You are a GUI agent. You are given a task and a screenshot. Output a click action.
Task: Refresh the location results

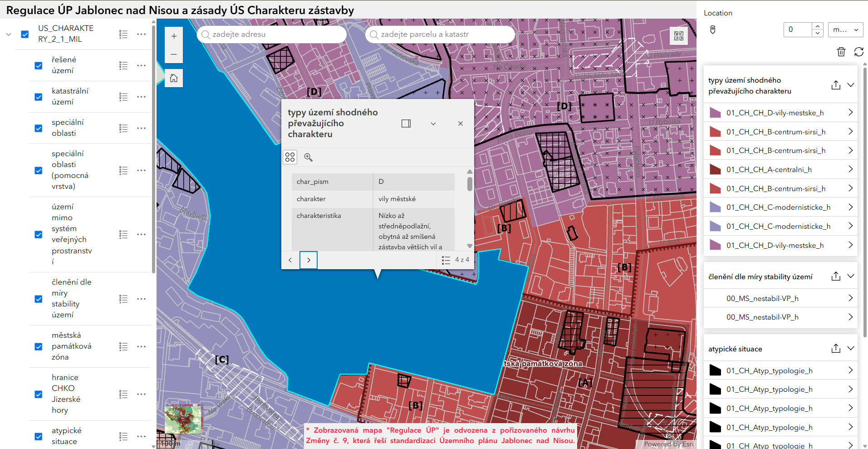(859, 52)
